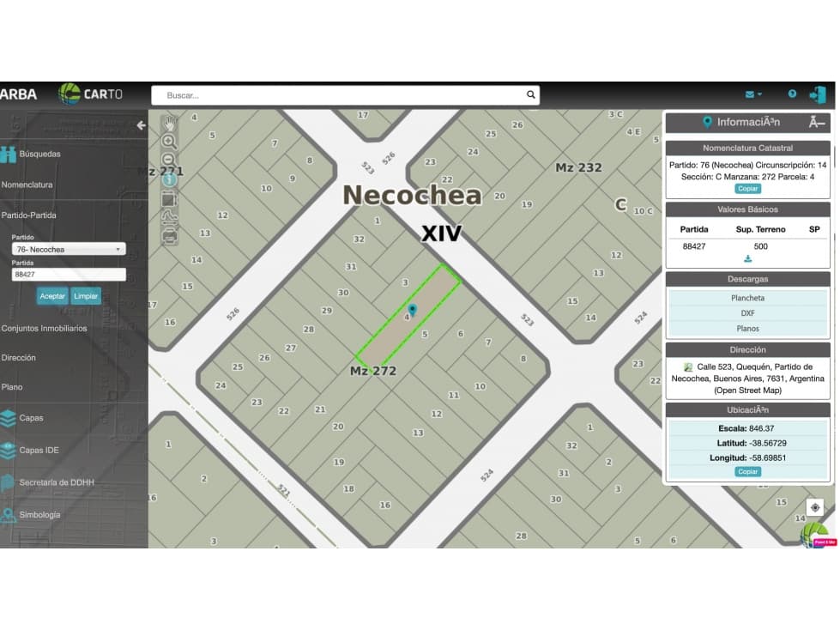The image size is (840, 630).
Task: Open the Simbología menu item
Action: point(39,515)
